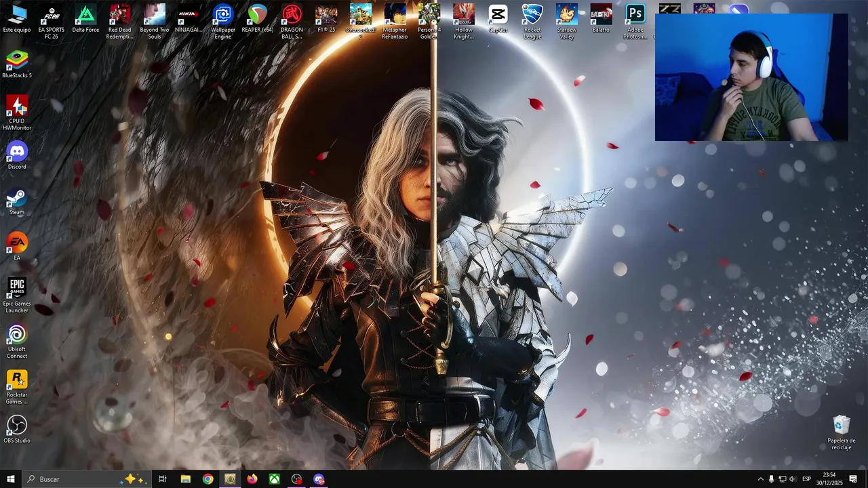Image resolution: width=868 pixels, height=488 pixels.
Task: Select the EA SPORTS FC 26 shortcut
Action: click(x=52, y=22)
